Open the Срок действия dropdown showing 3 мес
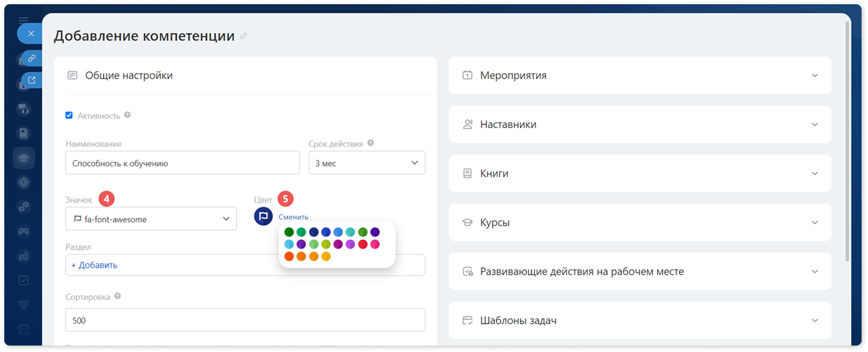Image resolution: width=868 pixels, height=352 pixels. pos(367,163)
